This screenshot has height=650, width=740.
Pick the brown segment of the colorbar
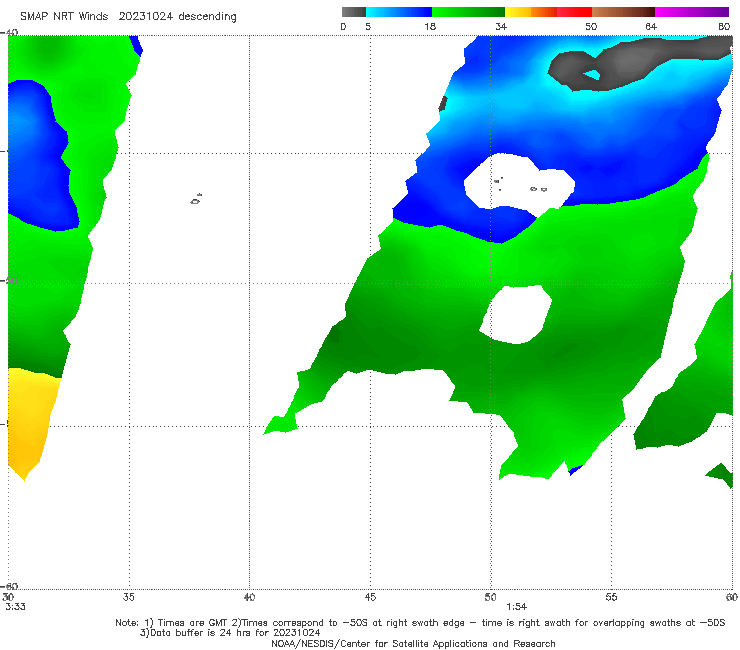click(x=623, y=12)
